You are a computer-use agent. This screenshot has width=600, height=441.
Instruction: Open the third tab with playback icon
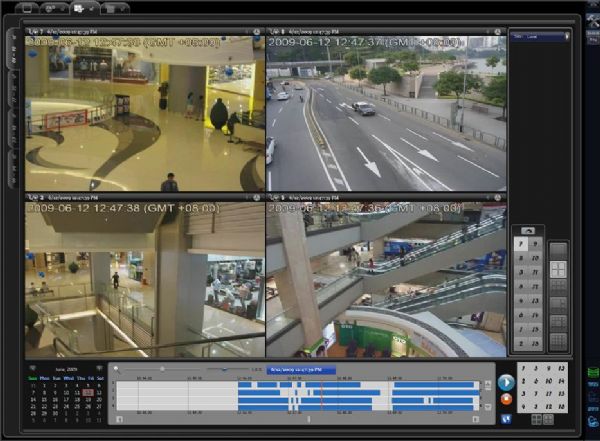[82, 8]
